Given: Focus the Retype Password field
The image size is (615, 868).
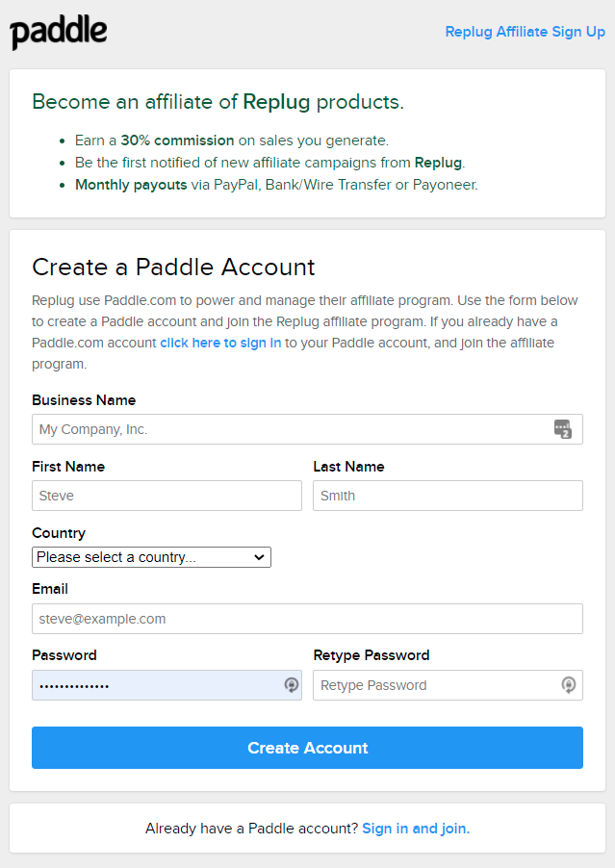Looking at the screenshot, I should tap(435, 685).
